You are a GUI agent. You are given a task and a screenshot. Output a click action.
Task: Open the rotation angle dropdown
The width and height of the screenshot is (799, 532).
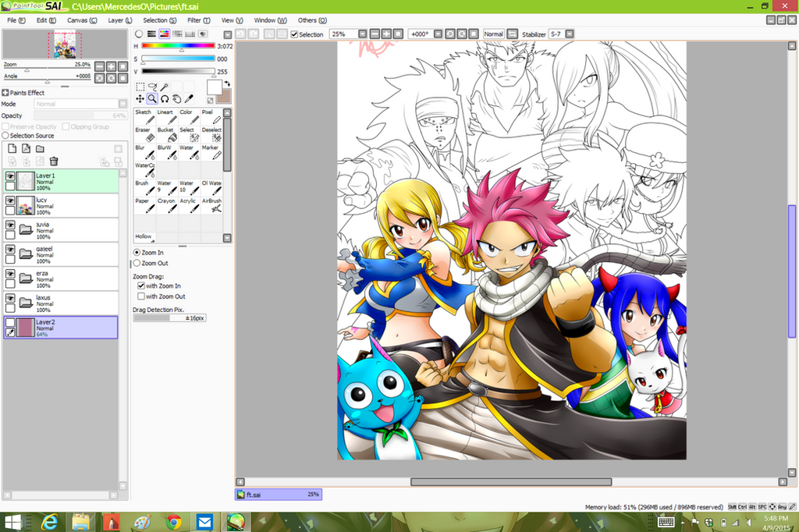tap(439, 34)
